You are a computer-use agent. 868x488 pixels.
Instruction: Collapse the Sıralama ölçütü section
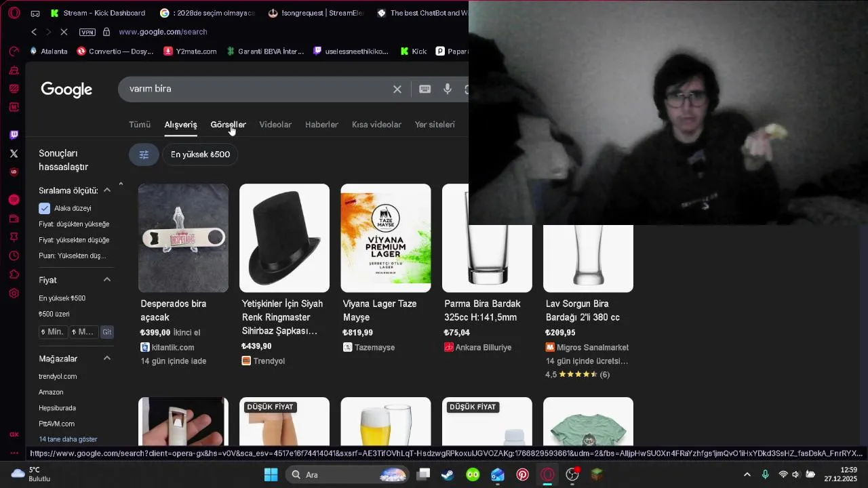click(107, 190)
